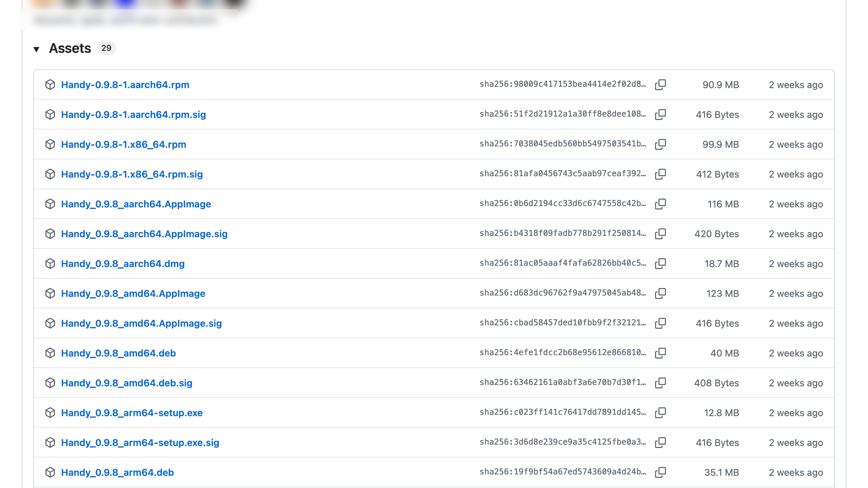Download Handy_0.9.8_amd64.deb package

pyautogui.click(x=118, y=353)
